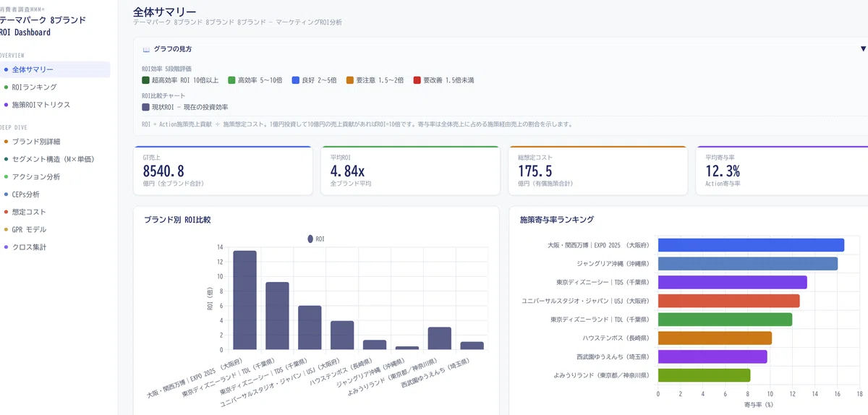868x415 pixels.
Task: Click the ジャングリア沖縄（沖縄県）ranking label
Action: [613, 264]
